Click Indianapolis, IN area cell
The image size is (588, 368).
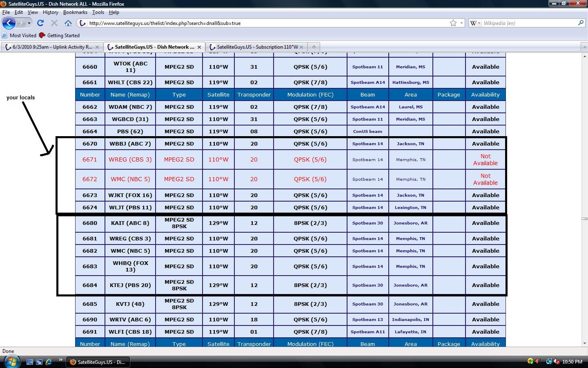pyautogui.click(x=411, y=319)
